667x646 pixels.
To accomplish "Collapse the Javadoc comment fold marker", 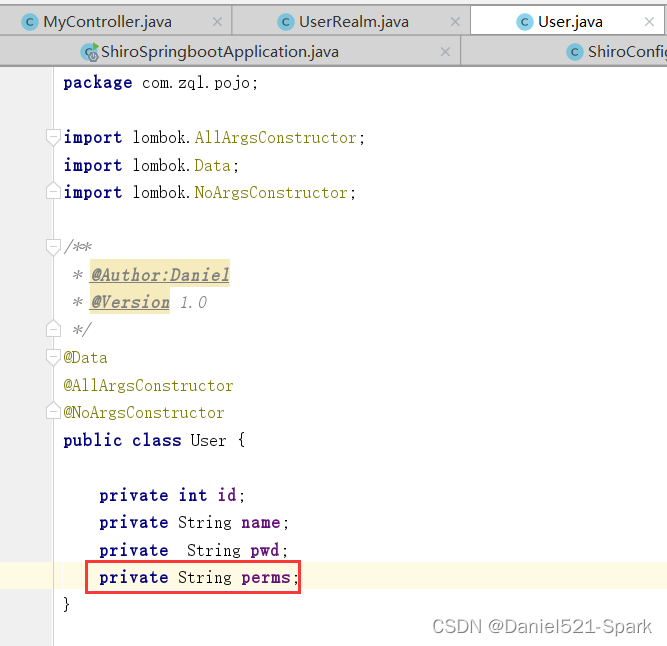I will [53, 247].
